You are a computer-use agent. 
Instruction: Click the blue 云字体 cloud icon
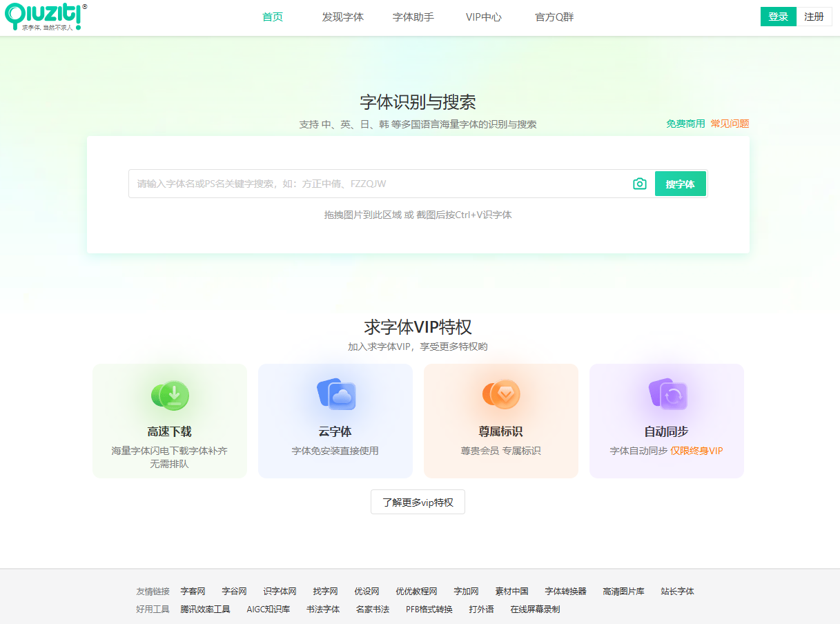(336, 395)
